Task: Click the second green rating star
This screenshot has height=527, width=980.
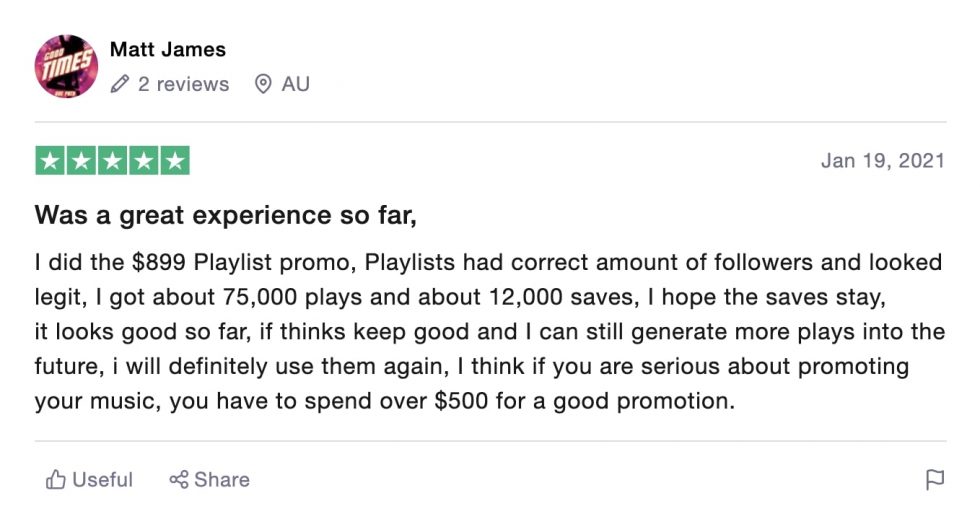Action: point(81,161)
